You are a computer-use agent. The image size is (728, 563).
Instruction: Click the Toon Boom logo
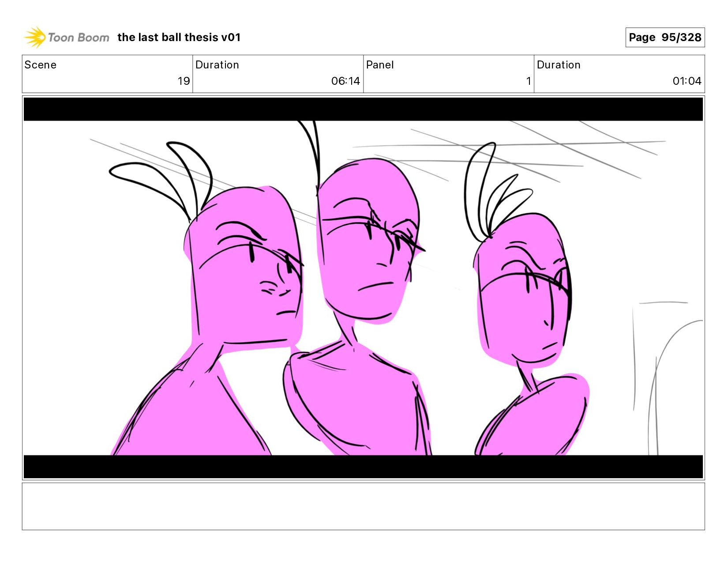[x=66, y=37]
